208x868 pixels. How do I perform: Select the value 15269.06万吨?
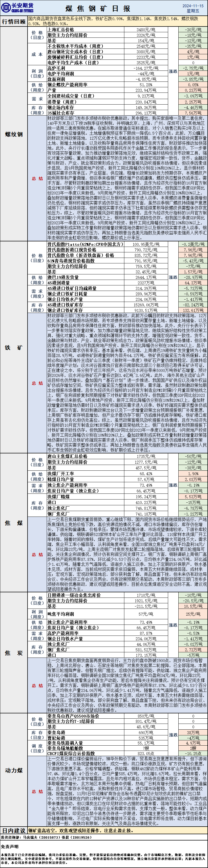(x=146, y=305)
